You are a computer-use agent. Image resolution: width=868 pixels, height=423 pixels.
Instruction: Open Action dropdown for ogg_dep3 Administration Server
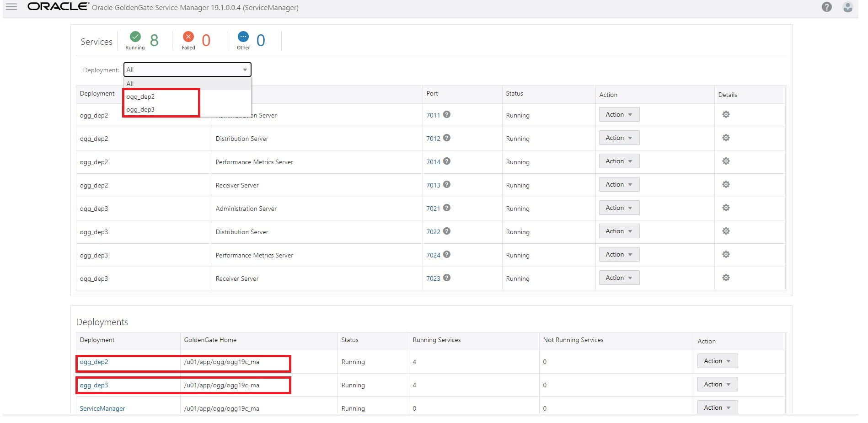[x=619, y=208]
